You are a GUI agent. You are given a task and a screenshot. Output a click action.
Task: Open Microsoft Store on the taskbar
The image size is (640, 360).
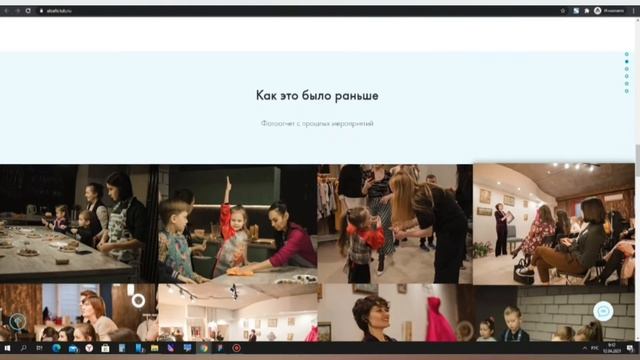pyautogui.click(x=105, y=348)
